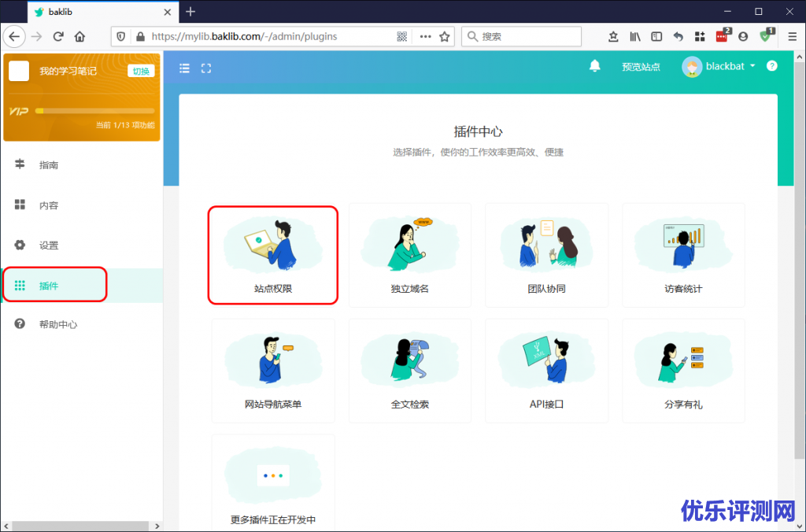806x532 pixels.
Task: Open the blackbat user dropdown
Action: 719,66
